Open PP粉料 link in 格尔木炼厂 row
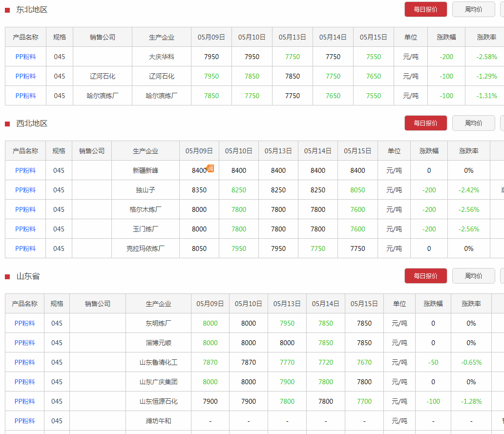Image resolution: width=504 pixels, height=434 pixels. 25,210
